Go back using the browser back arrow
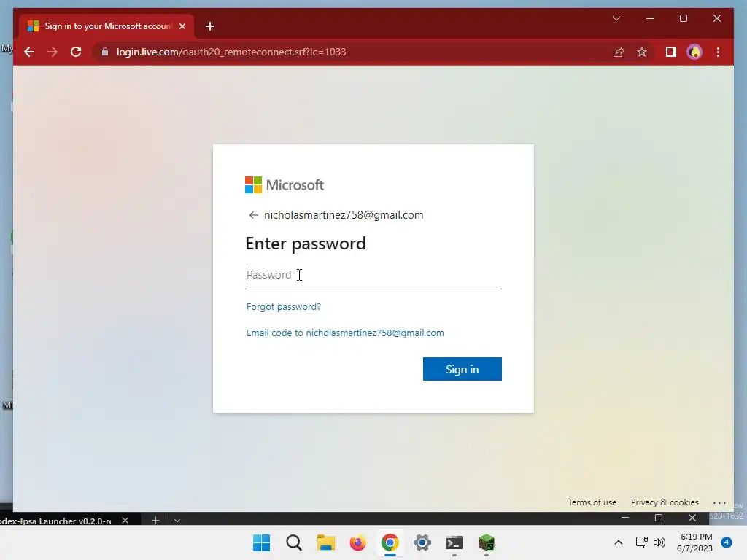Image resolution: width=747 pixels, height=560 pixels. pyautogui.click(x=29, y=52)
